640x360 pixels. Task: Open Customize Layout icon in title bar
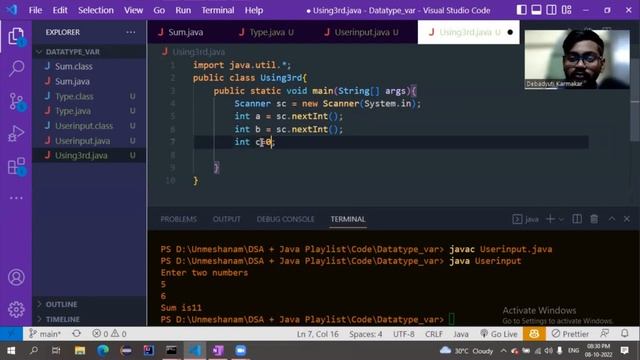tap(567, 10)
